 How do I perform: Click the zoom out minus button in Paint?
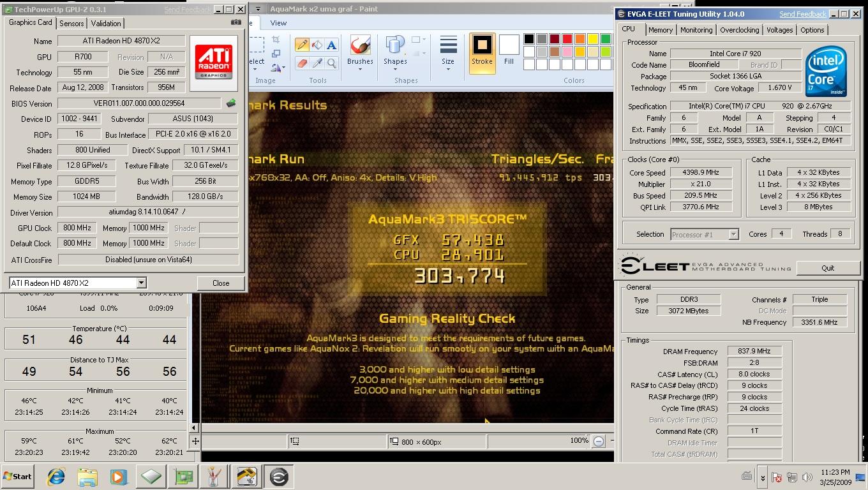[599, 441]
